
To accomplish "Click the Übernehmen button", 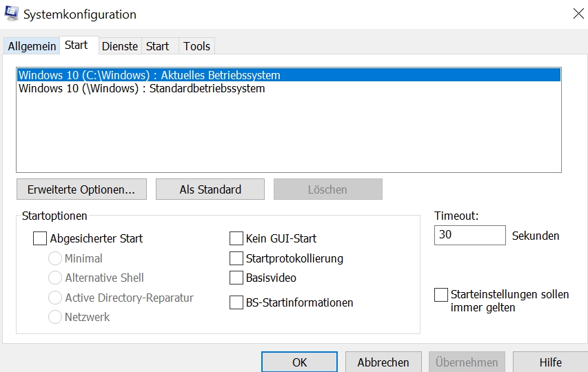I will click(x=467, y=362).
